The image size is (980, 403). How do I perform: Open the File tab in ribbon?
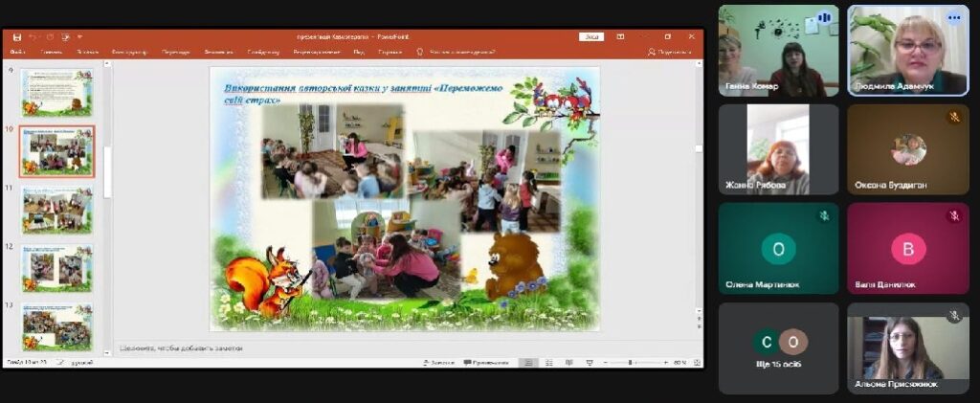pos(17,52)
